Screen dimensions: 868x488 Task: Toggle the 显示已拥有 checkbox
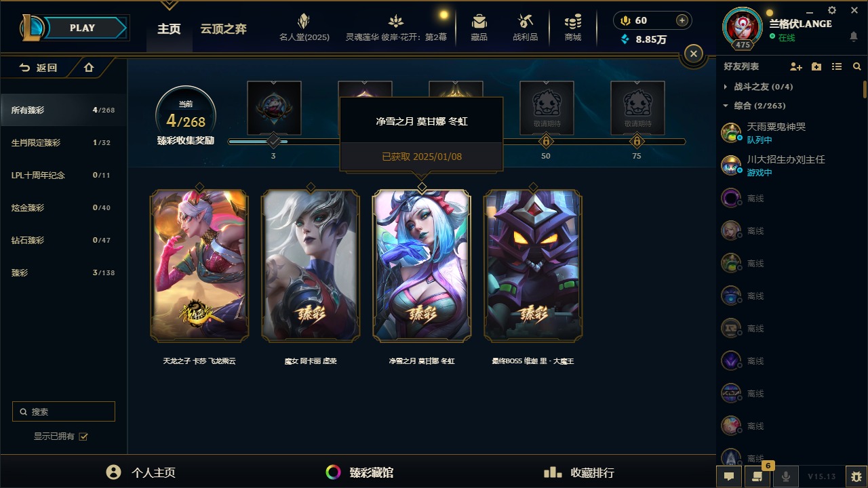(x=83, y=436)
